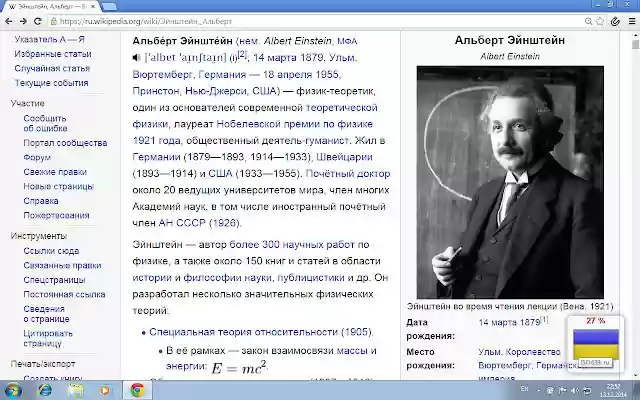Enlarge the Einstein portrait photo
The image size is (640, 400).
[x=510, y=182]
